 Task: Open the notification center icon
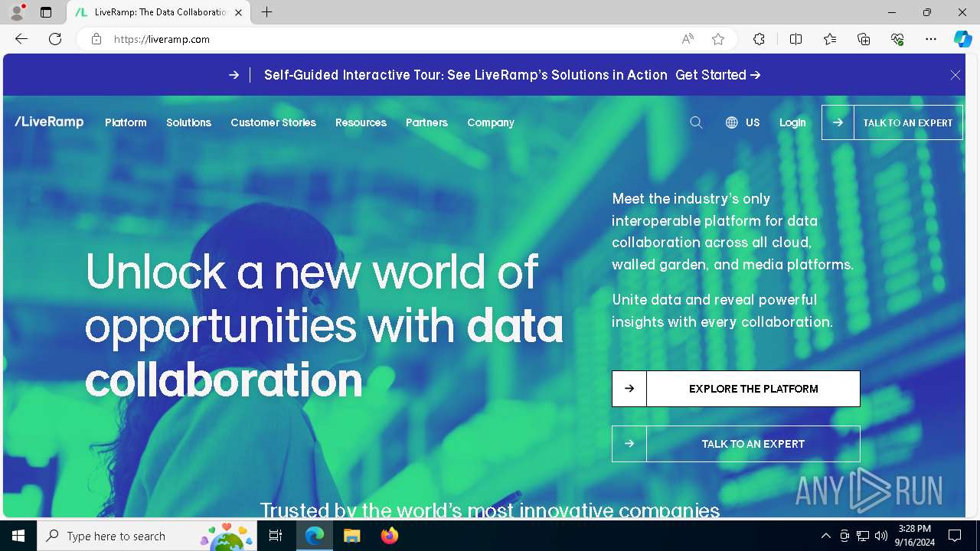(x=955, y=536)
